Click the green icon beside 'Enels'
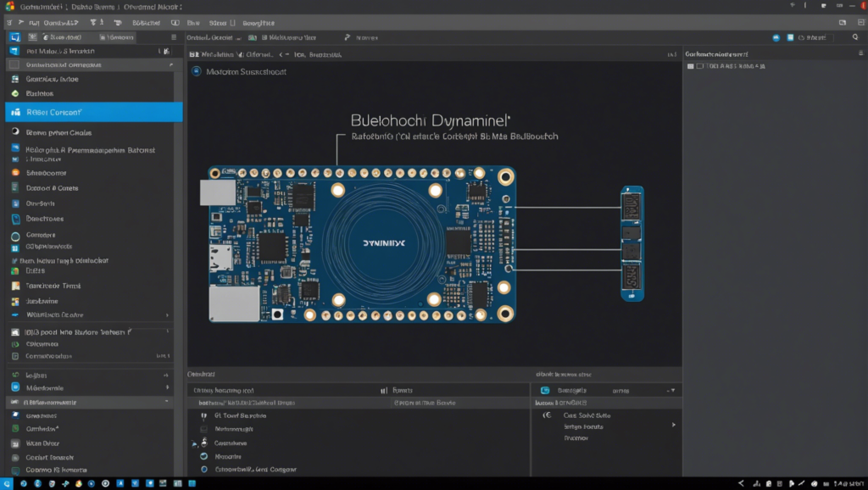This screenshot has width=868, height=490. pyautogui.click(x=15, y=270)
